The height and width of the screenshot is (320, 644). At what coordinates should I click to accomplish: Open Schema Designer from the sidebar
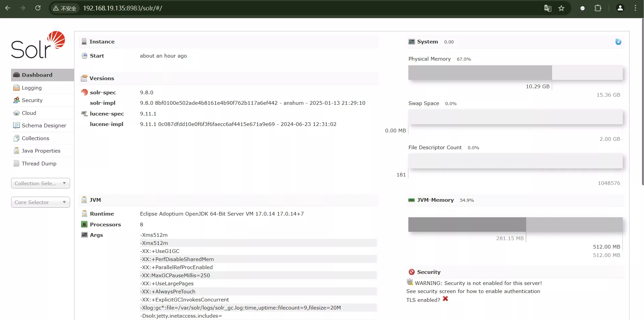(44, 126)
